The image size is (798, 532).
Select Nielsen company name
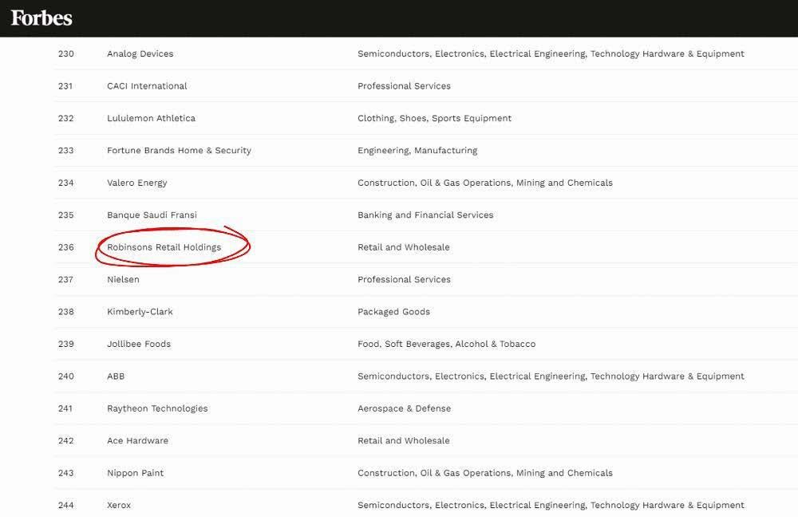click(x=123, y=279)
